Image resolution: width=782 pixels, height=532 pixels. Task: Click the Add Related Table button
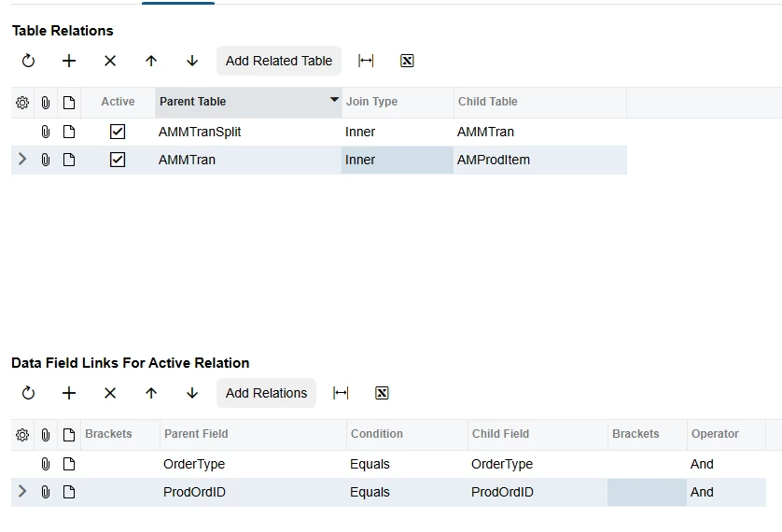(279, 61)
